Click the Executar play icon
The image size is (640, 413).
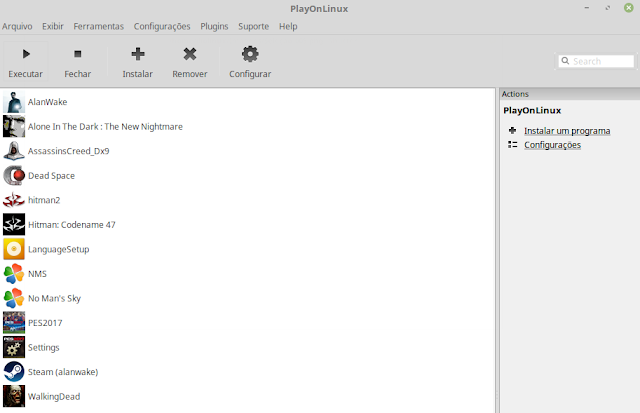tap(26, 54)
